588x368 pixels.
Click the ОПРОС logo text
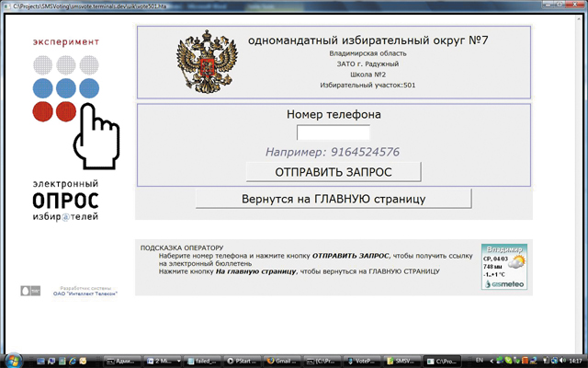click(x=65, y=199)
